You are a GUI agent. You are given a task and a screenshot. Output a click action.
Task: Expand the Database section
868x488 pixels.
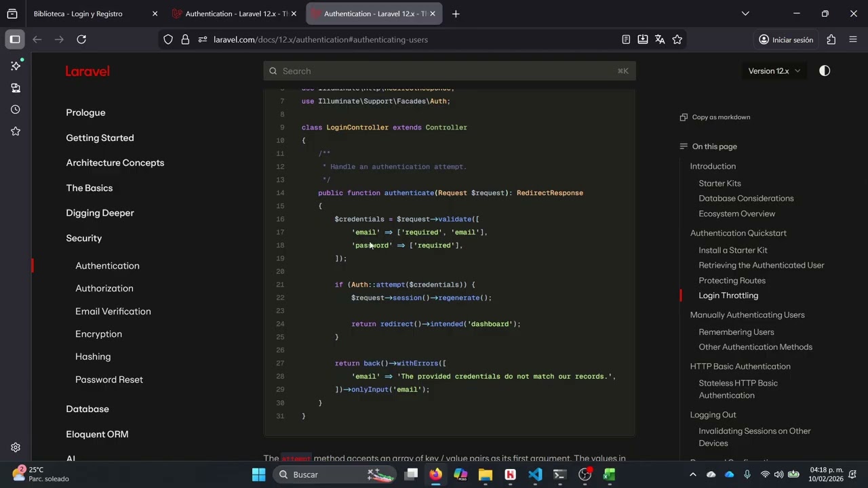point(87,409)
